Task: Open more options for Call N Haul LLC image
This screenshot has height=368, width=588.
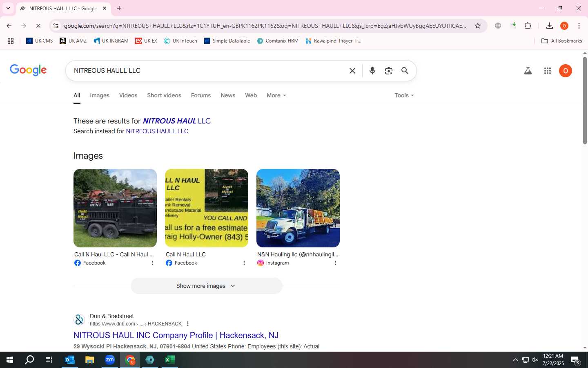Action: click(244, 263)
